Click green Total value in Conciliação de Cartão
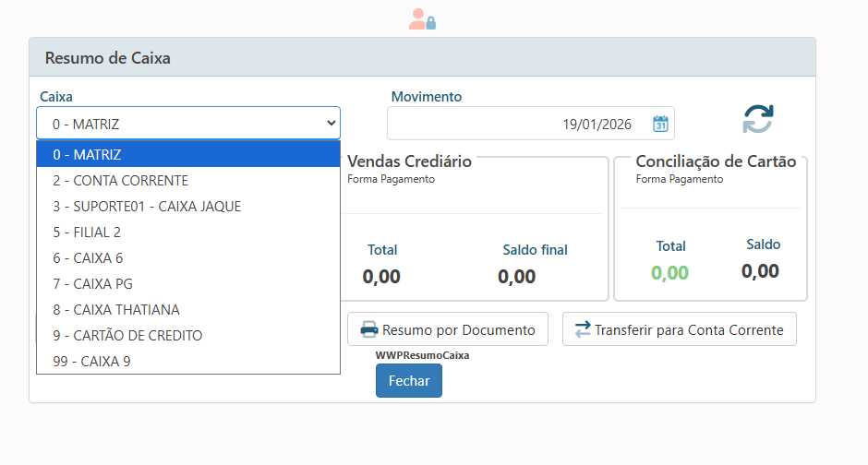868x465 pixels. point(669,272)
